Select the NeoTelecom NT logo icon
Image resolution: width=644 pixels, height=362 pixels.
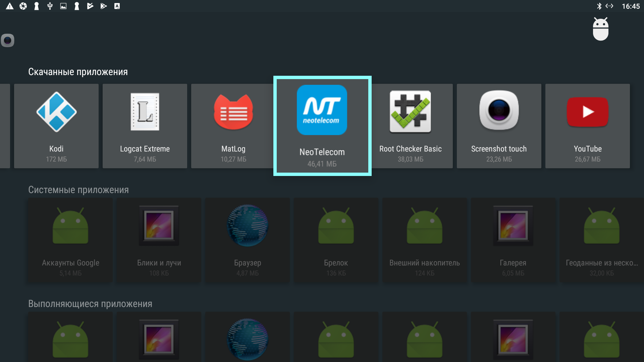pos(322,110)
